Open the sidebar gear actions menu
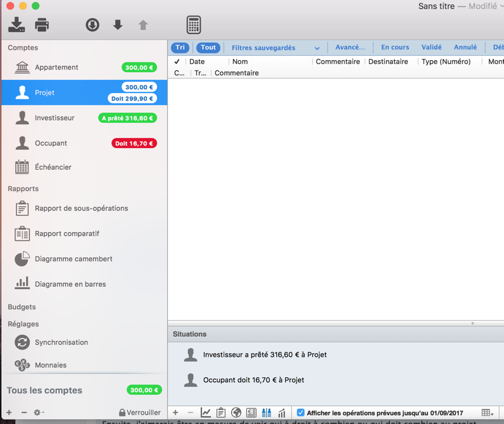Viewport: 504px width, 424px height. (39, 413)
